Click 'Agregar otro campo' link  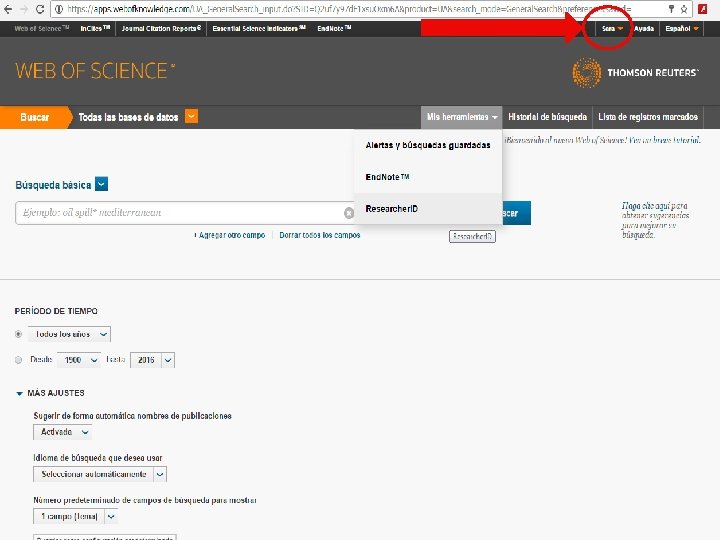click(230, 235)
